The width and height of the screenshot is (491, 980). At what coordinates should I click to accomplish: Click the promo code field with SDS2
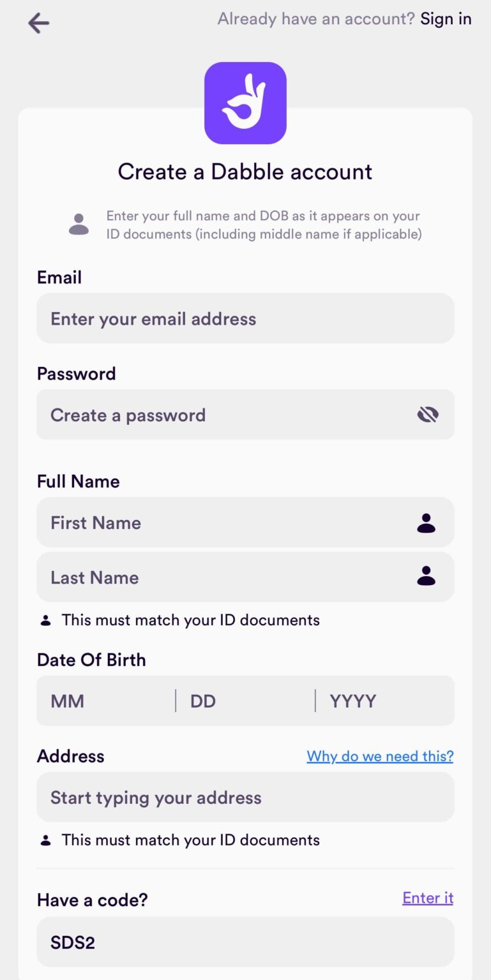pyautogui.click(x=245, y=942)
